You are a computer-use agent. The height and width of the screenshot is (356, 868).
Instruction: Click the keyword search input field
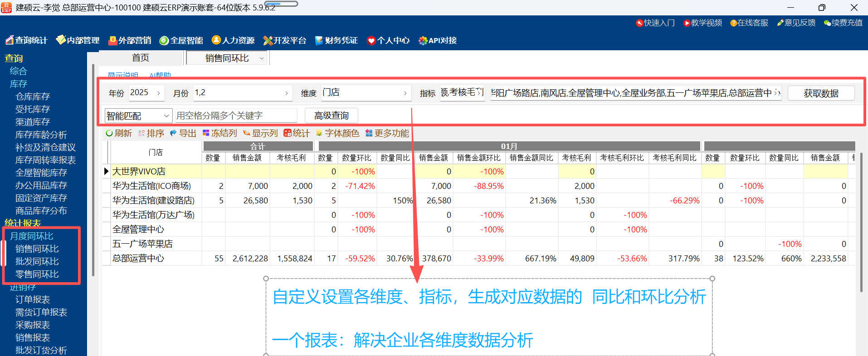pos(236,116)
